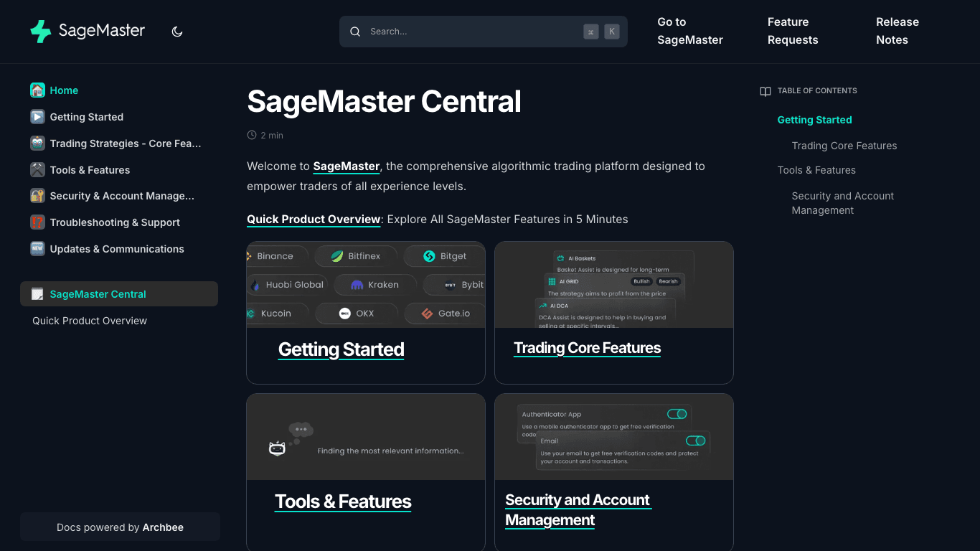The image size is (980, 551).
Task: Click the Kraken exchange icon
Action: (357, 285)
